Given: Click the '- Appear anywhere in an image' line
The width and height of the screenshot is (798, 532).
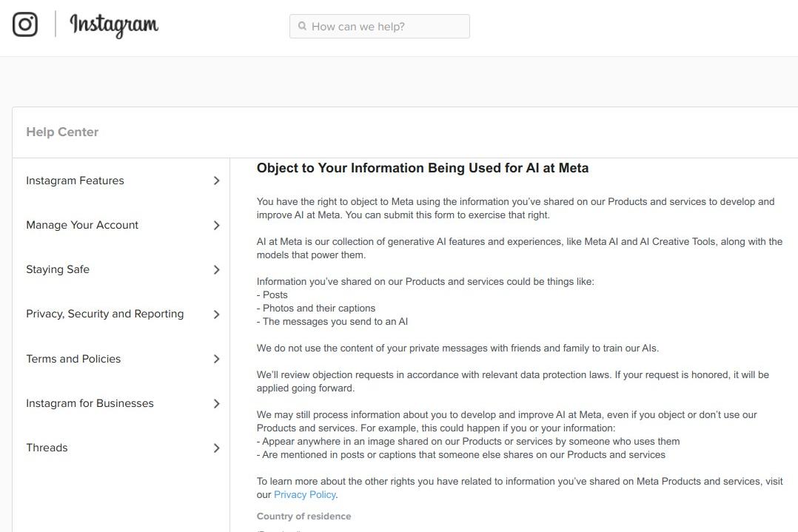Looking at the screenshot, I should (468, 442).
